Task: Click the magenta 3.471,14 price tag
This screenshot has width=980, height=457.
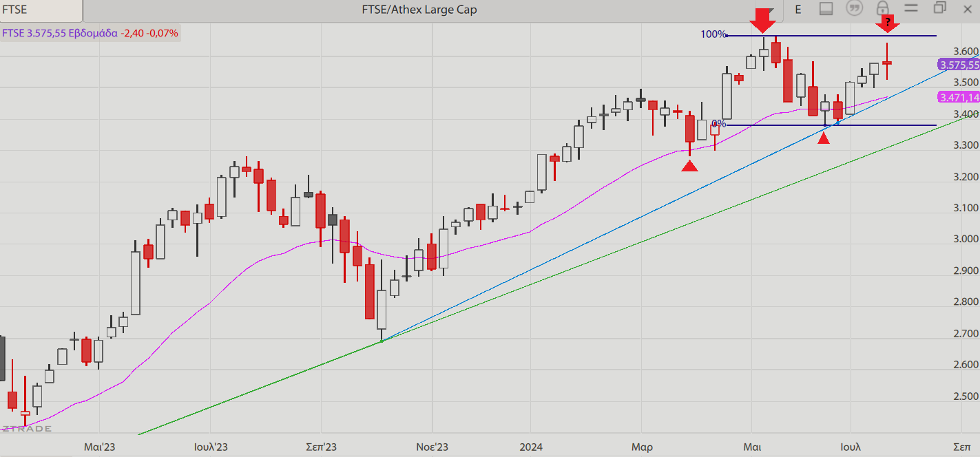Action: (x=959, y=98)
